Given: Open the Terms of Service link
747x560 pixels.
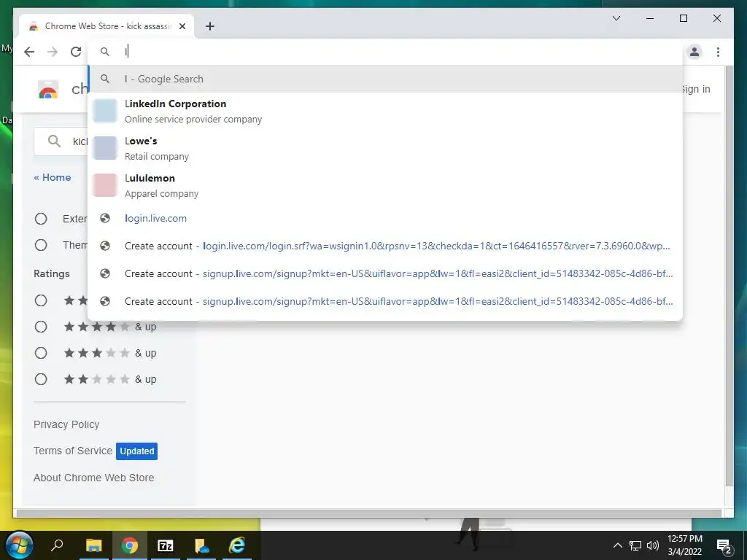Looking at the screenshot, I should point(73,451).
